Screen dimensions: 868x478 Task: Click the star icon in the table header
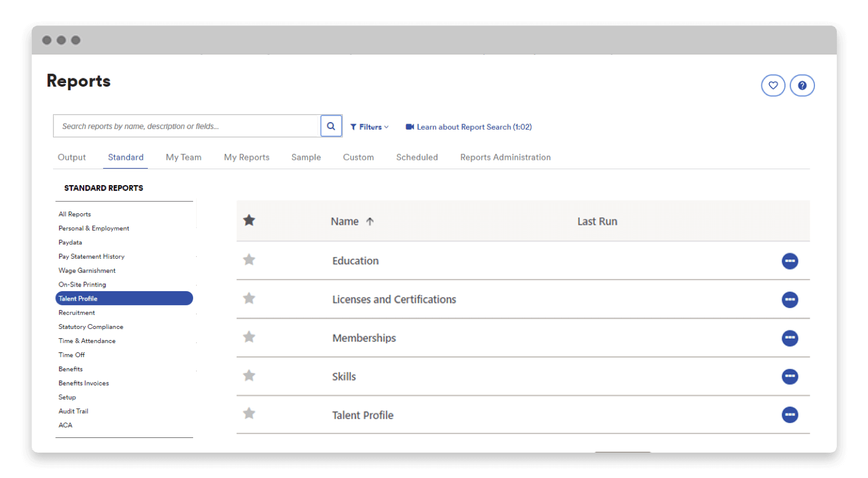(x=249, y=220)
